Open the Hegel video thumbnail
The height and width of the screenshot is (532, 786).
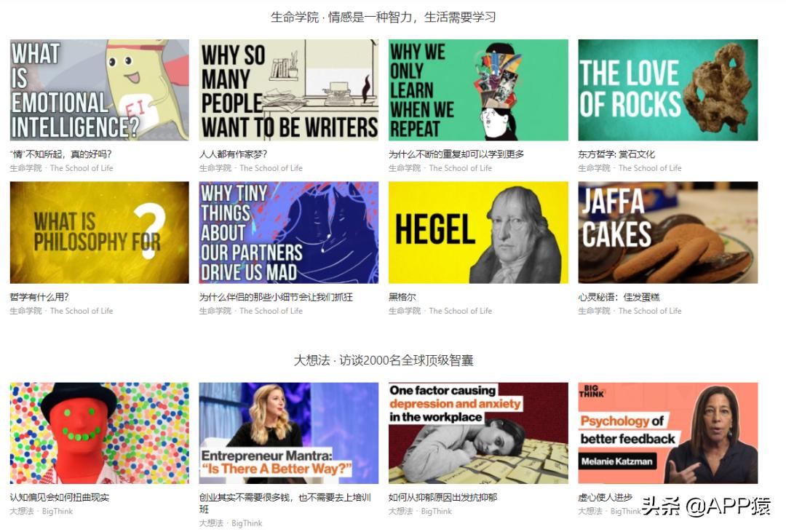(x=478, y=233)
